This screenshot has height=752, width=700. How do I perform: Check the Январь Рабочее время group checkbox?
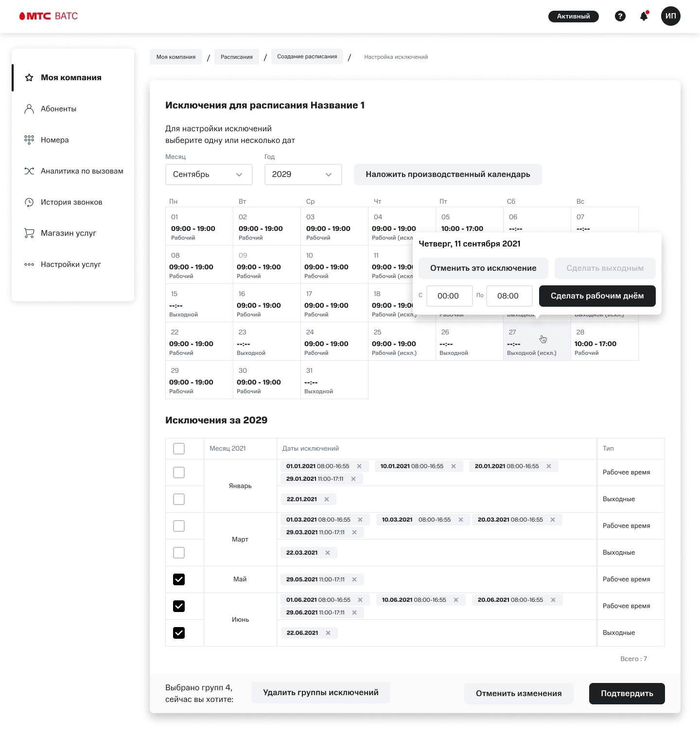pyautogui.click(x=179, y=472)
